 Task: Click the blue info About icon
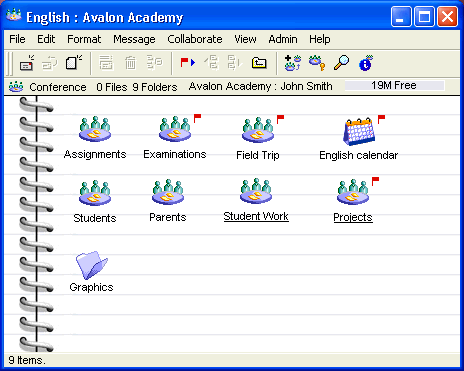click(366, 63)
